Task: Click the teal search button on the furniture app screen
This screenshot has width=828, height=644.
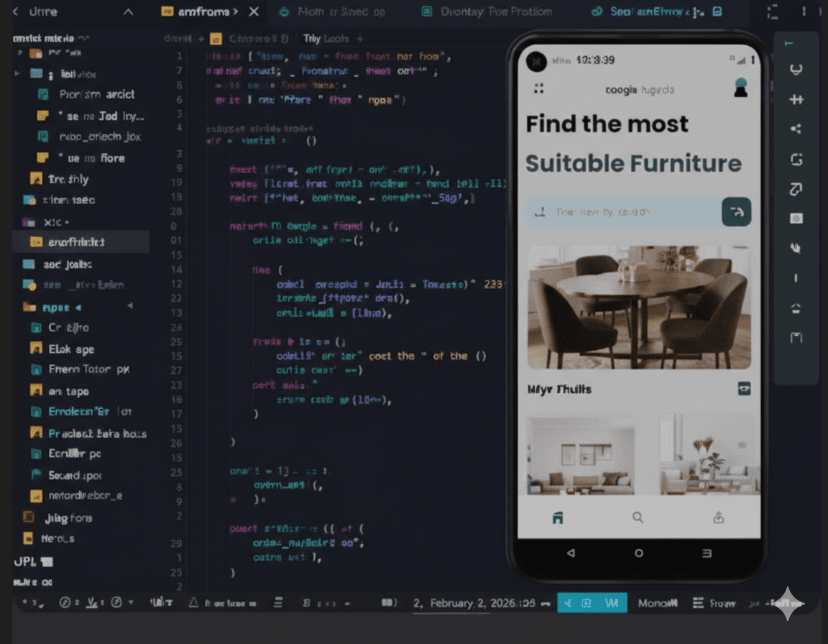Action: tap(736, 211)
